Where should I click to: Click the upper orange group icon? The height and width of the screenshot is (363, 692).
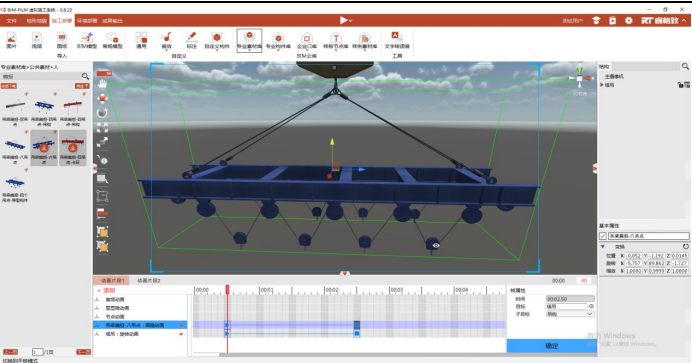click(102, 232)
